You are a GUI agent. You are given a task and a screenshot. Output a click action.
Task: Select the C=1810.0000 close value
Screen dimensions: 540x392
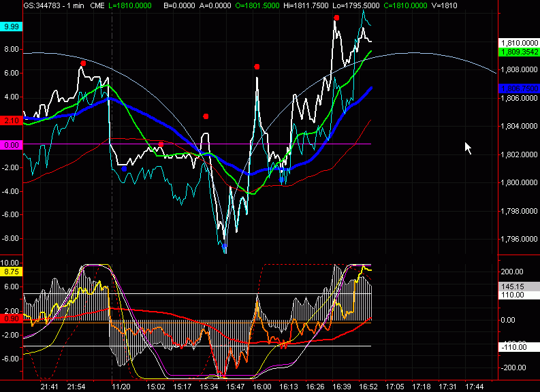pos(405,5)
